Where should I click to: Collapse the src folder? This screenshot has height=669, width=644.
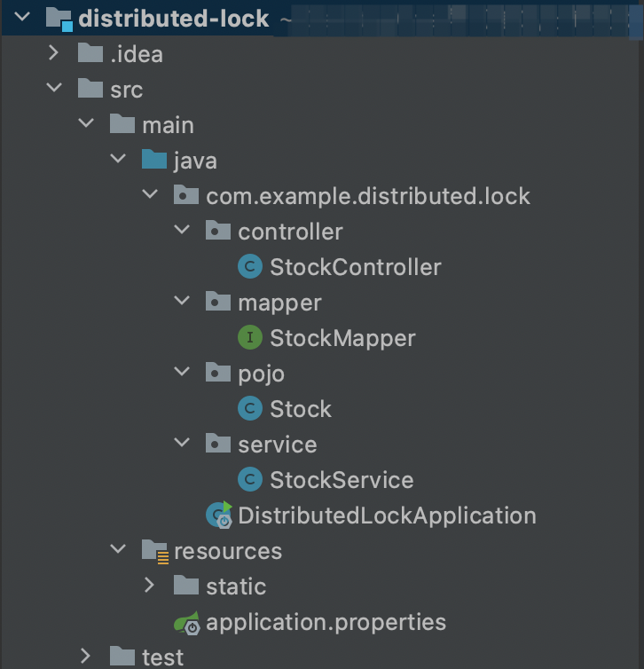click(54, 88)
